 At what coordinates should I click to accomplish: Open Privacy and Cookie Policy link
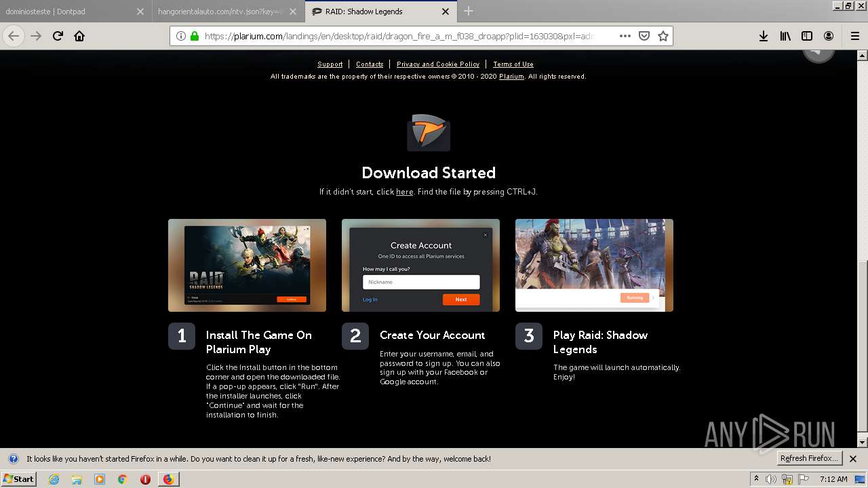(438, 64)
